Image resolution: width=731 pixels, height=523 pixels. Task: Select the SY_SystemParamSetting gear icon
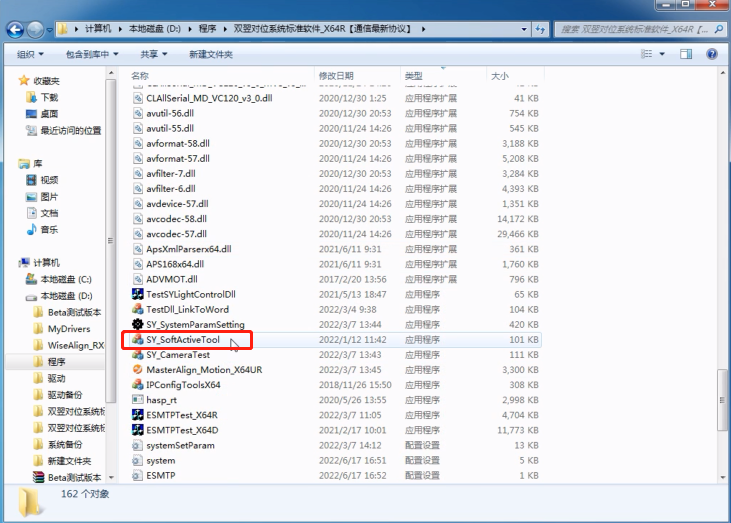(138, 325)
